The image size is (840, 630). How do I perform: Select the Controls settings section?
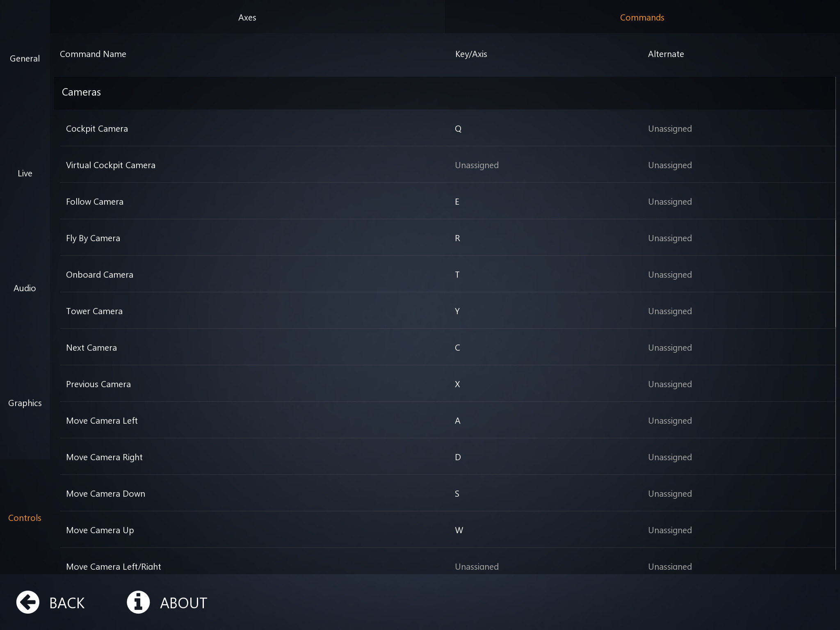coord(25,518)
